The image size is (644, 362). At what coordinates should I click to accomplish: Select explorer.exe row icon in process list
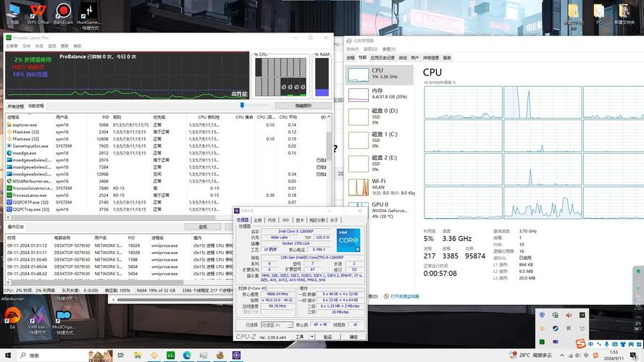coord(9,125)
